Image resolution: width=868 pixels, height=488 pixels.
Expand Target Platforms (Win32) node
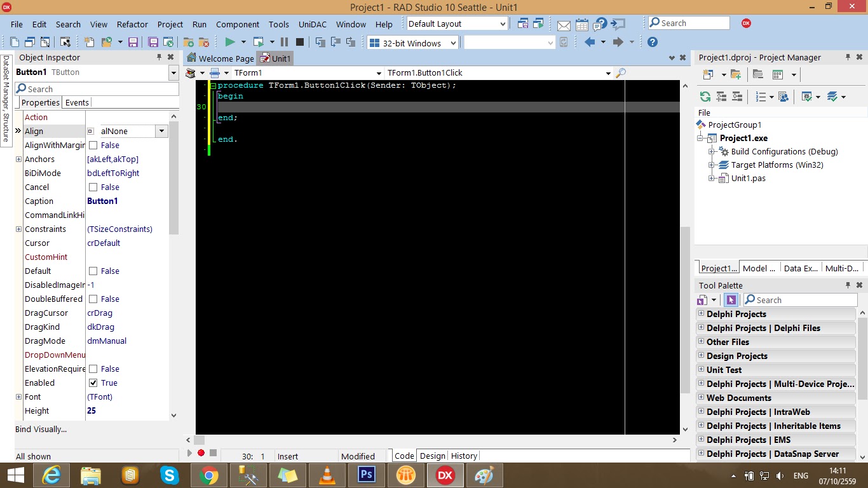coord(712,165)
